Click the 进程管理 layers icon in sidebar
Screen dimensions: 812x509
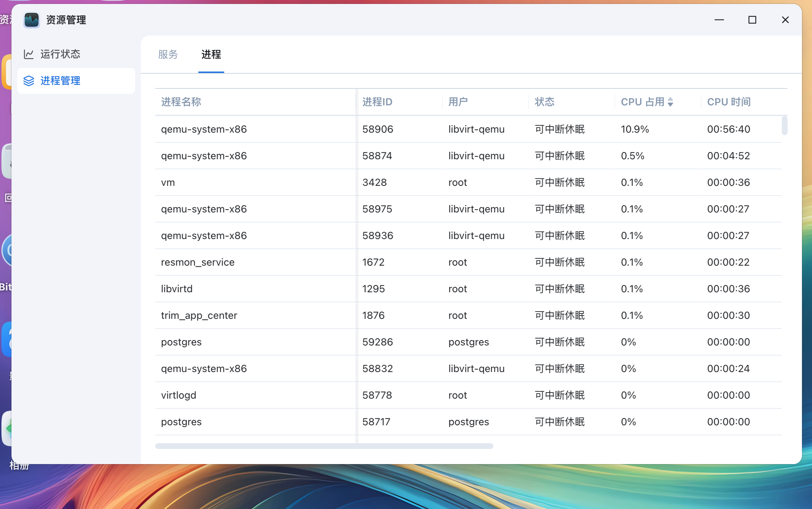pos(29,81)
